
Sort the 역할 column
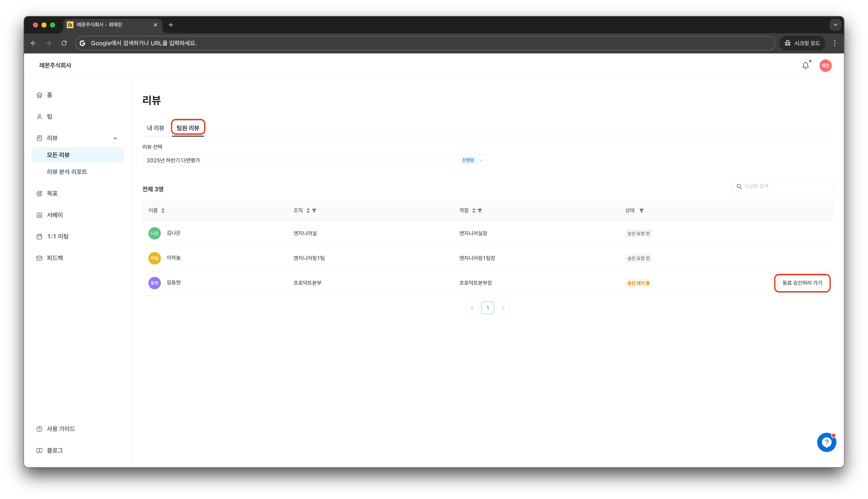click(474, 211)
